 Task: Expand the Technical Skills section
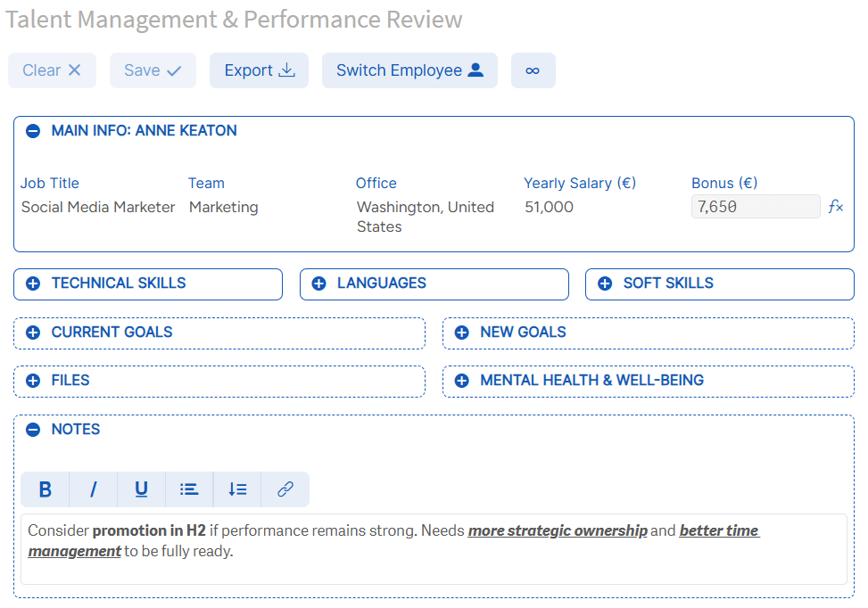pos(33,283)
